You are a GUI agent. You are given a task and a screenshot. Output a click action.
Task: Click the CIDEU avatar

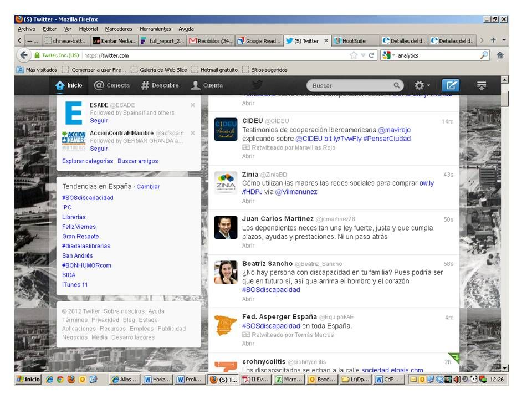coord(226,129)
